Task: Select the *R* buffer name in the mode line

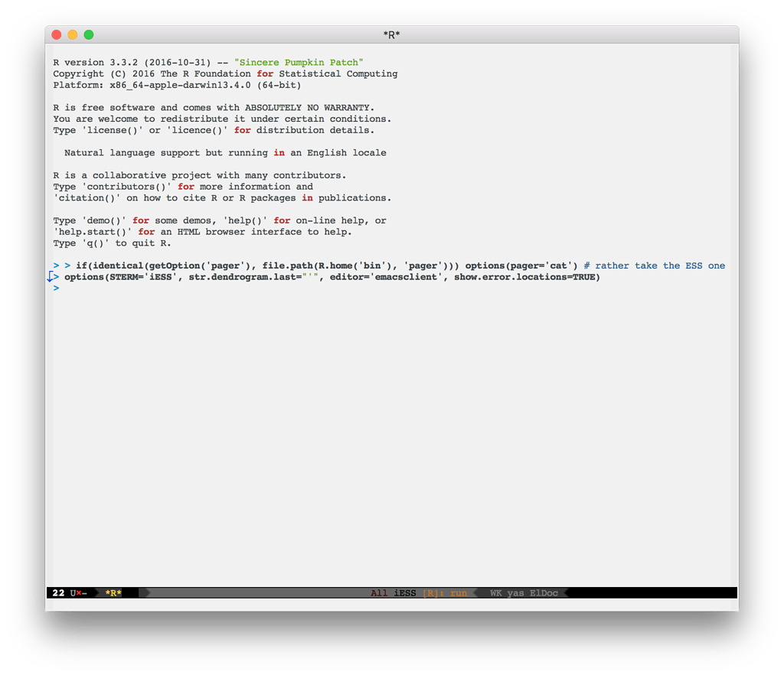Action: coord(113,592)
